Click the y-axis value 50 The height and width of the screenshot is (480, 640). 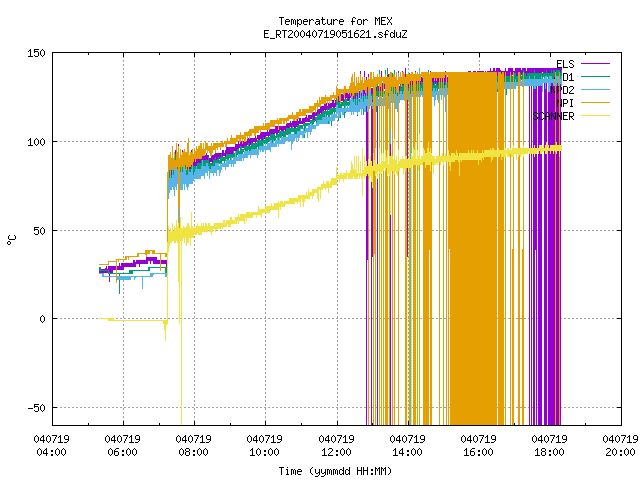pyautogui.click(x=40, y=231)
